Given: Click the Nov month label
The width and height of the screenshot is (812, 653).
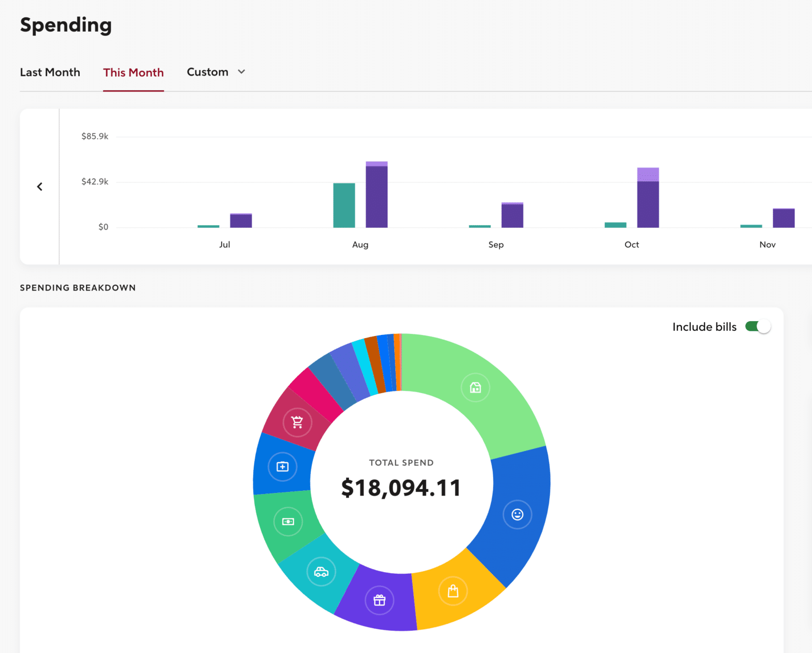Looking at the screenshot, I should coord(768,245).
